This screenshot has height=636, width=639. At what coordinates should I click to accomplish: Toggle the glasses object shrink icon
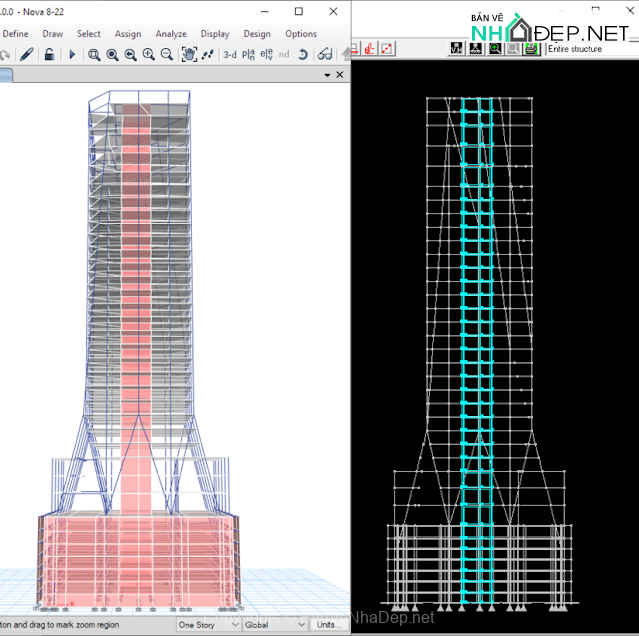[324, 54]
